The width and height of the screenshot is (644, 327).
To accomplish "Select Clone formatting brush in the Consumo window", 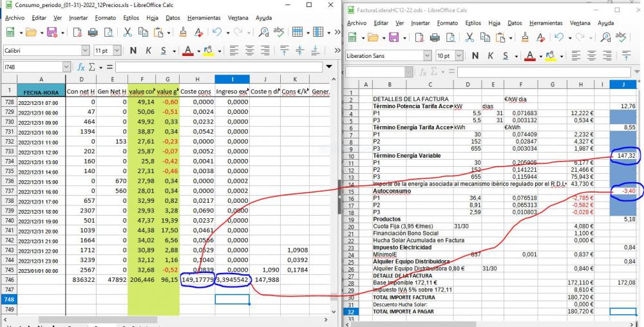I will click(x=183, y=32).
